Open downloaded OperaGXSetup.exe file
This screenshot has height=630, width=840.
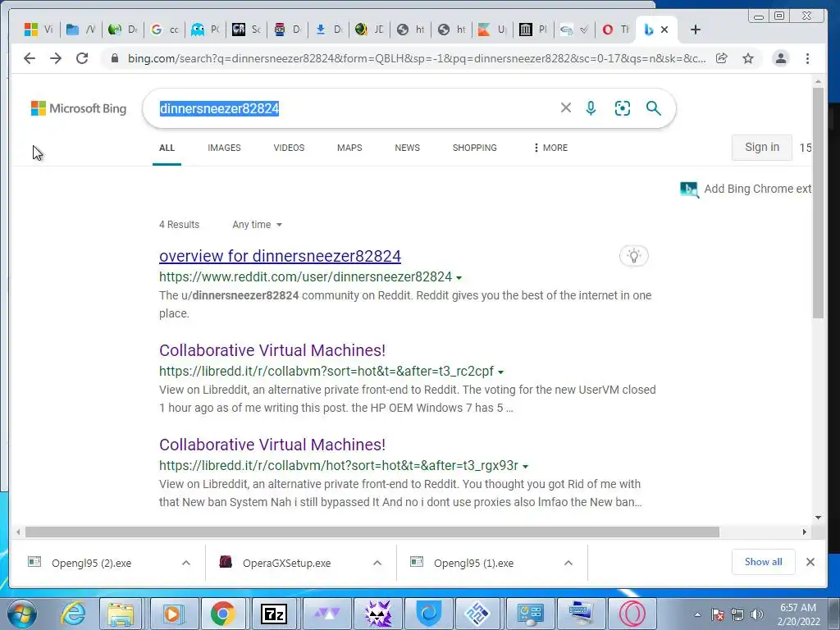[286, 563]
